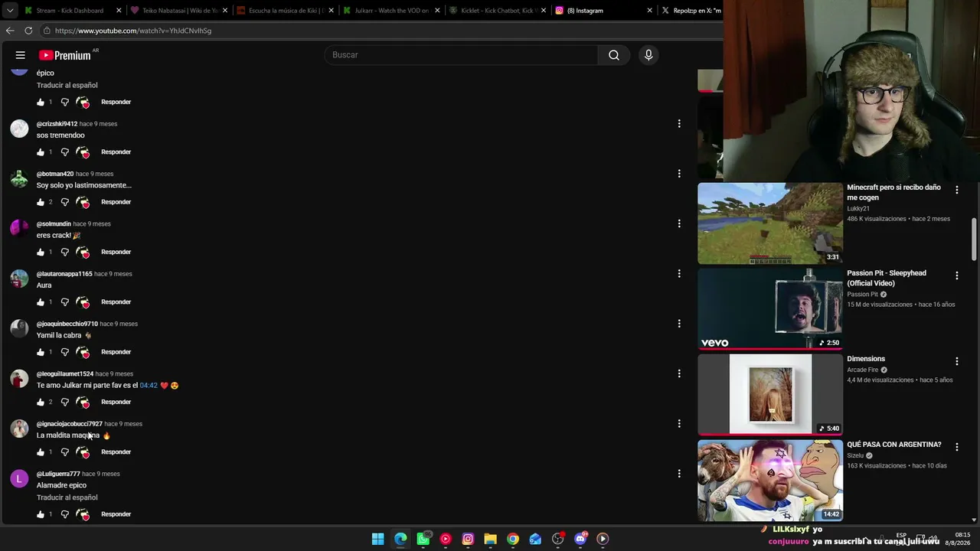Open more options for Dimensions video
The height and width of the screenshot is (551, 980).
(x=956, y=361)
